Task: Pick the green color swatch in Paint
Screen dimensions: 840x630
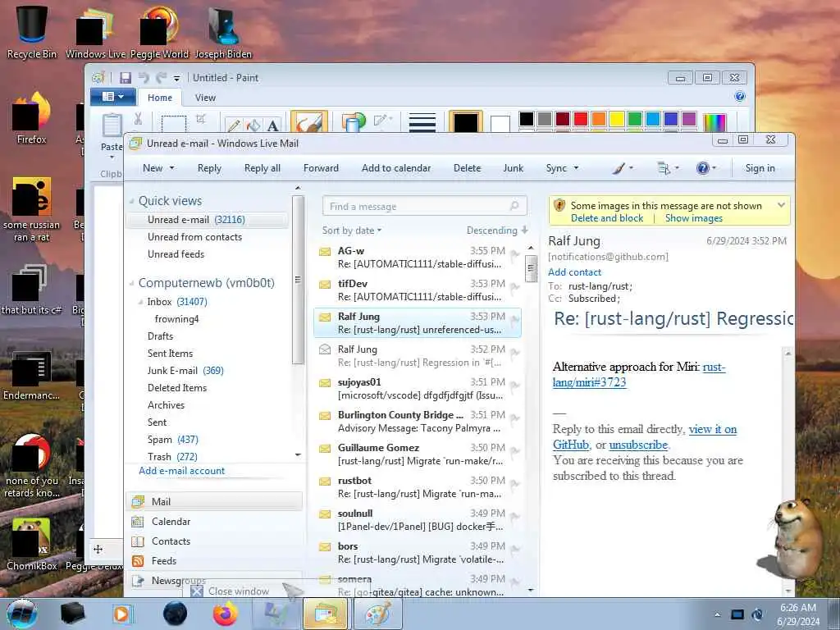Action: click(635, 119)
